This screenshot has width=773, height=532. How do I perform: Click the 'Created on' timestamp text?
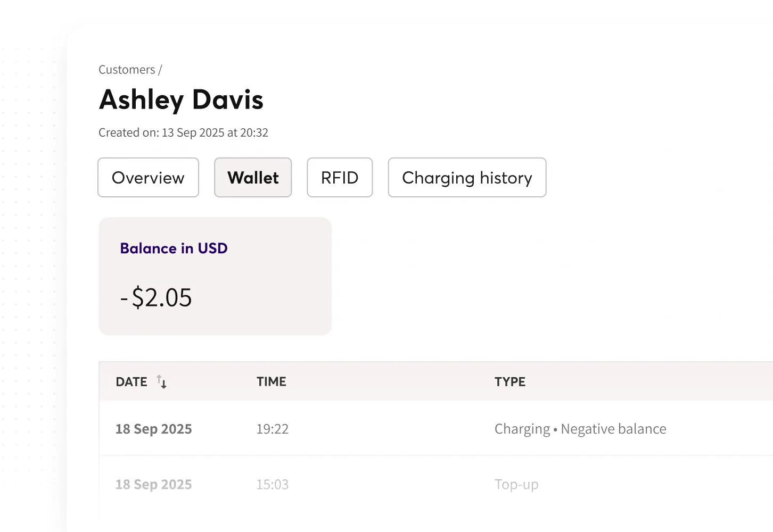pyautogui.click(x=183, y=132)
